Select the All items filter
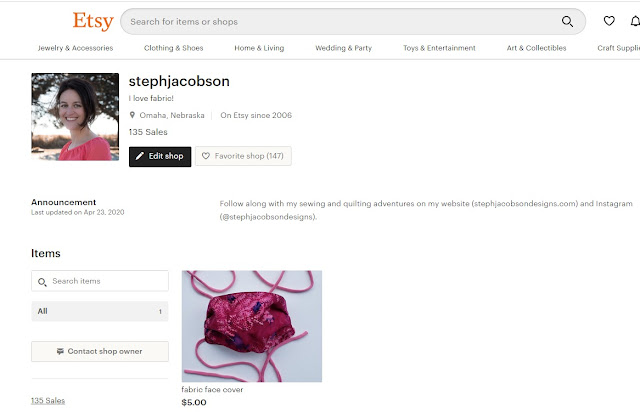This screenshot has height=412, width=640. pyautogui.click(x=100, y=311)
